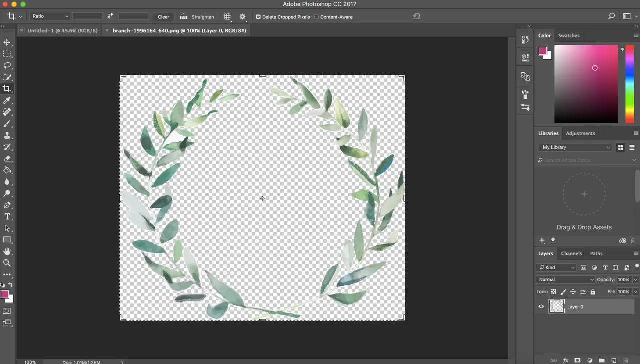Open the workspace switcher dropdown

click(629, 16)
